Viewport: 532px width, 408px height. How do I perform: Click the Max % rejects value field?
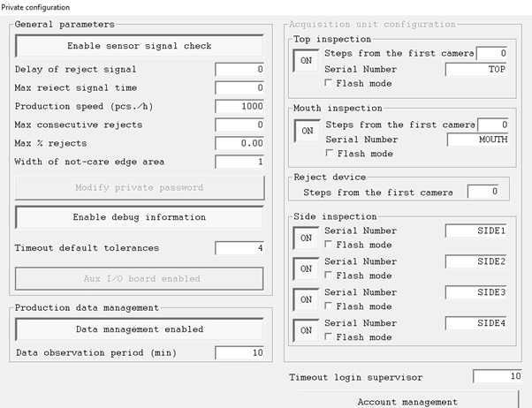[240, 143]
